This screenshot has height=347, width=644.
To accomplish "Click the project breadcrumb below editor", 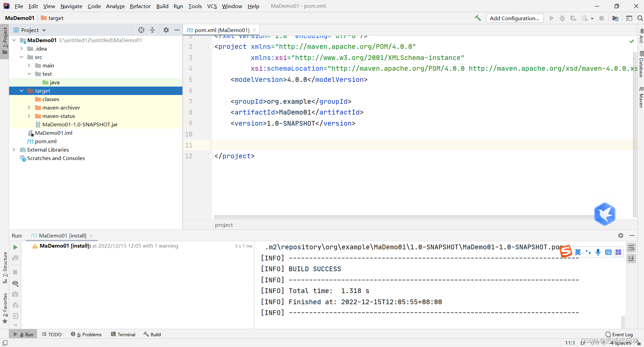I will [224, 225].
